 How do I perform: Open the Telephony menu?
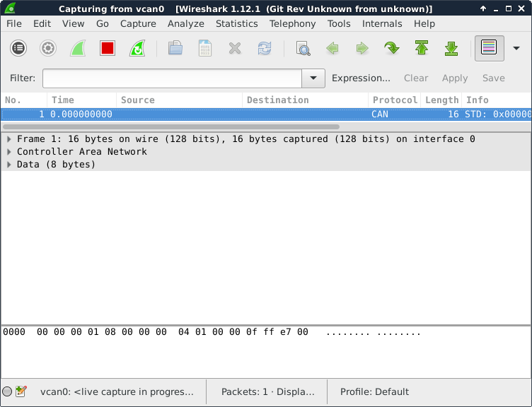(292, 24)
